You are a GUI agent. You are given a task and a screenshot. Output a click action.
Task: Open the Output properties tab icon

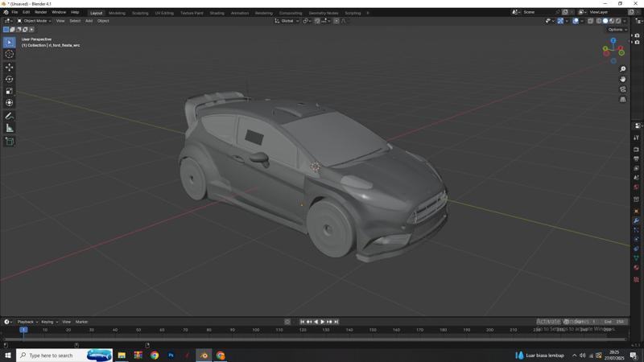coord(636,158)
